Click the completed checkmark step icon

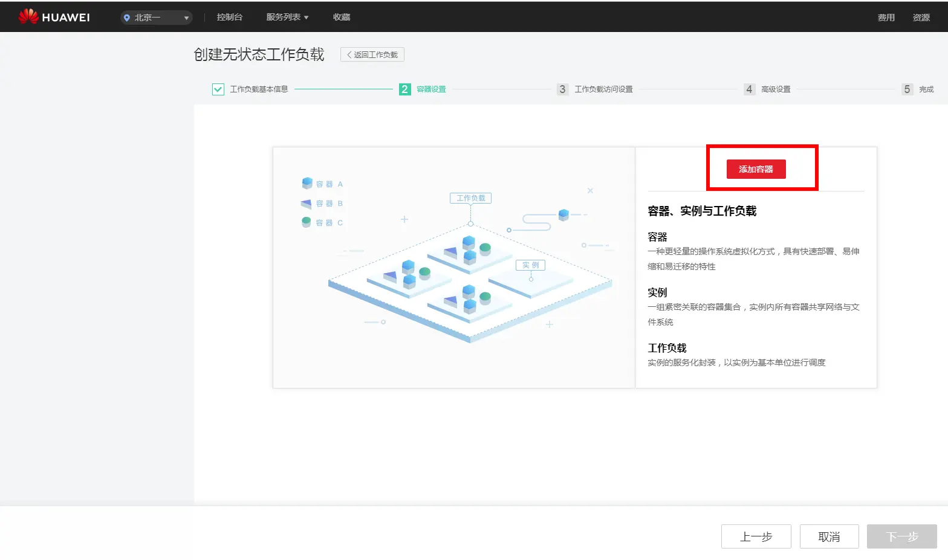(218, 89)
